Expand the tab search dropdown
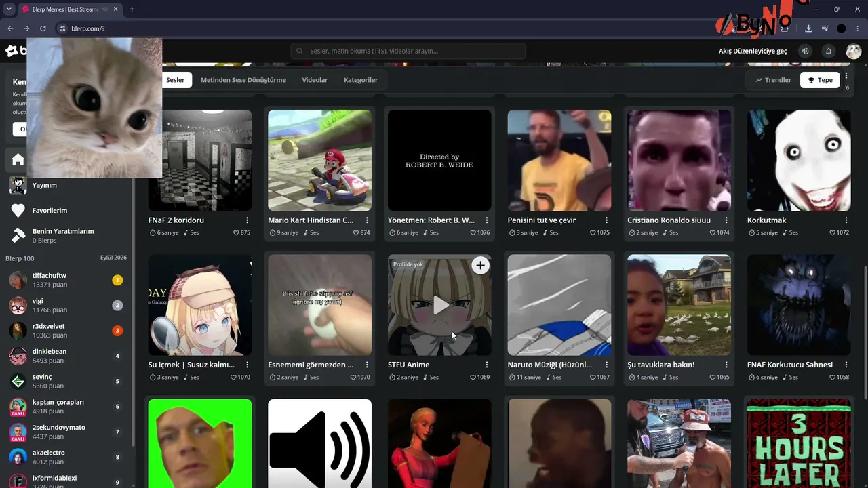This screenshot has width=868, height=488. (x=9, y=9)
